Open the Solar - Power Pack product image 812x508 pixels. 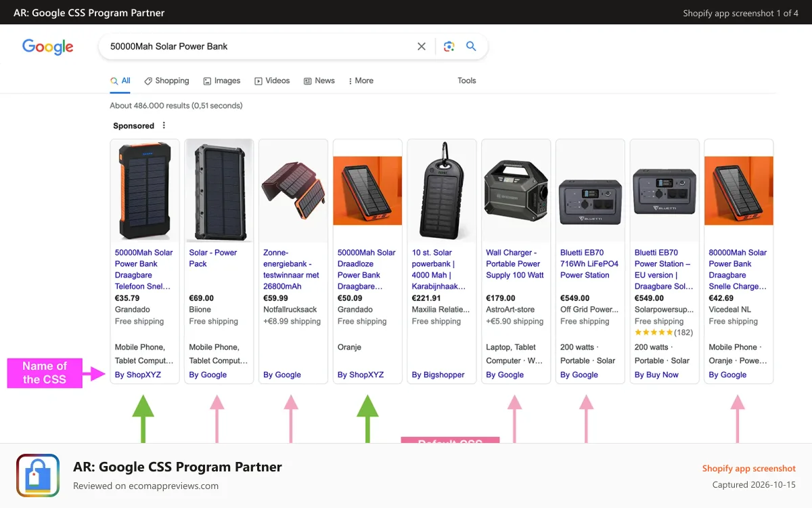(219, 191)
